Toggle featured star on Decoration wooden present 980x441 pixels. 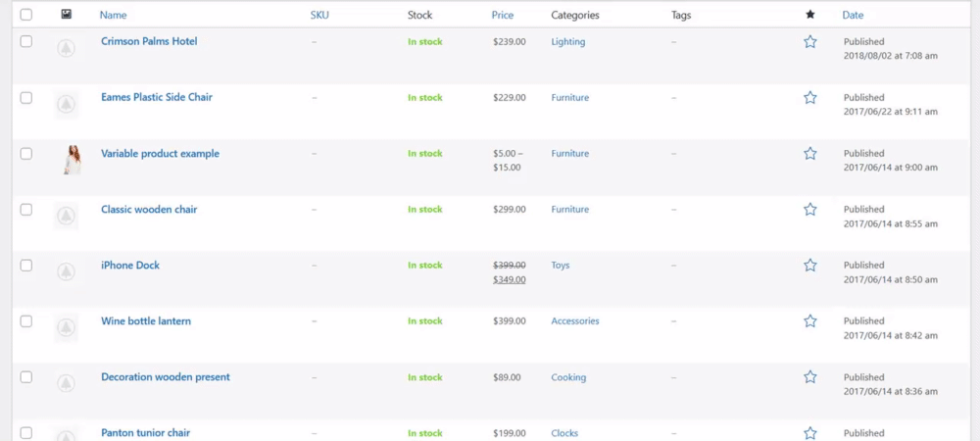point(809,377)
